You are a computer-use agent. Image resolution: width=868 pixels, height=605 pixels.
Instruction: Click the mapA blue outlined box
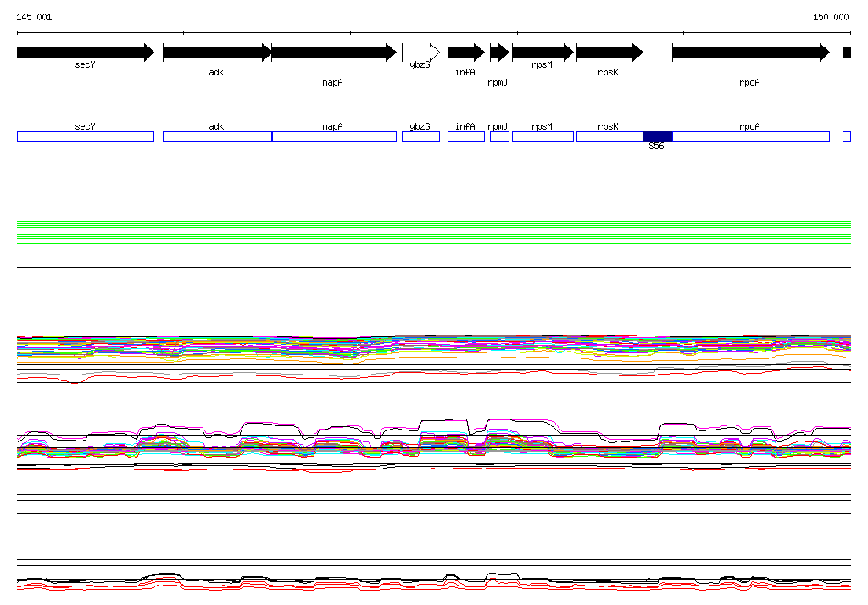coord(334,136)
